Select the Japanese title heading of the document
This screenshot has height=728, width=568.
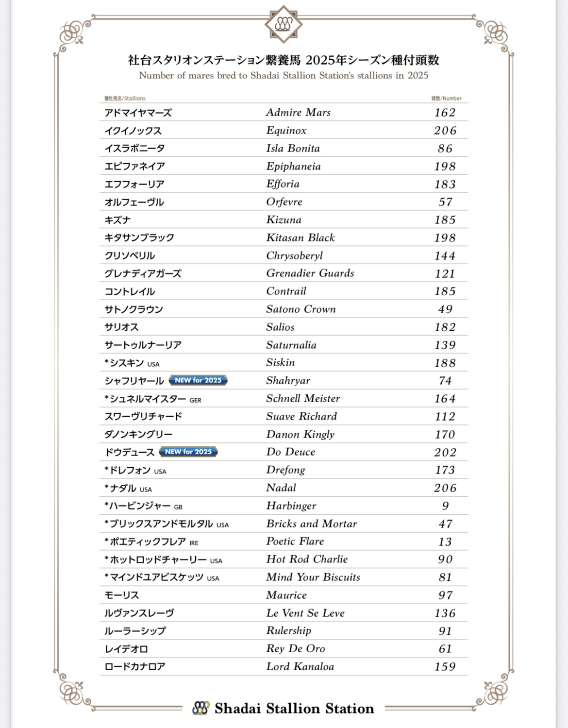pos(284,60)
